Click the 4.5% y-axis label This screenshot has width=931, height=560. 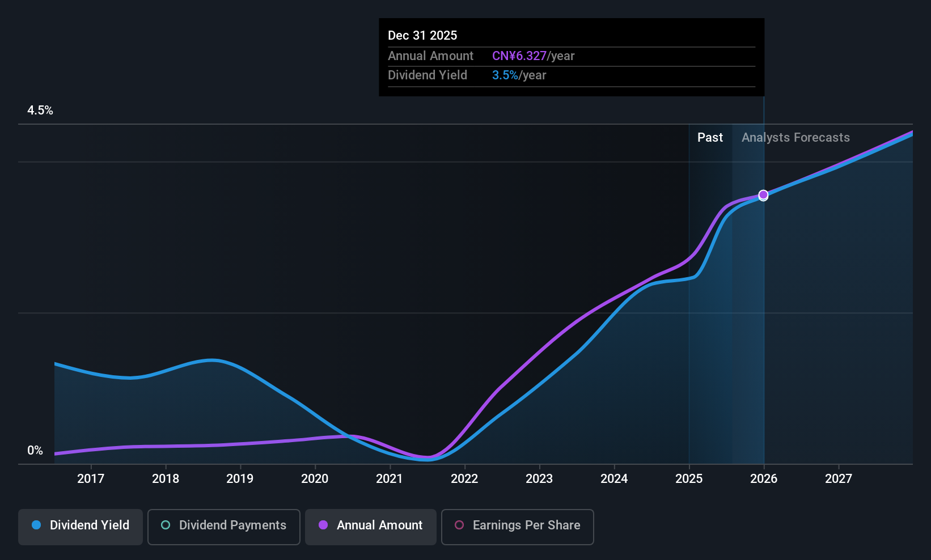(x=40, y=111)
